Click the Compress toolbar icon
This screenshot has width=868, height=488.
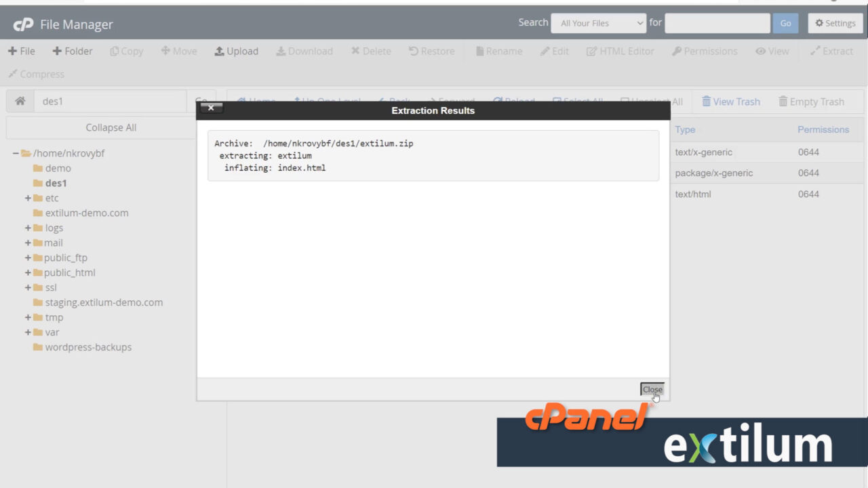tap(36, 74)
